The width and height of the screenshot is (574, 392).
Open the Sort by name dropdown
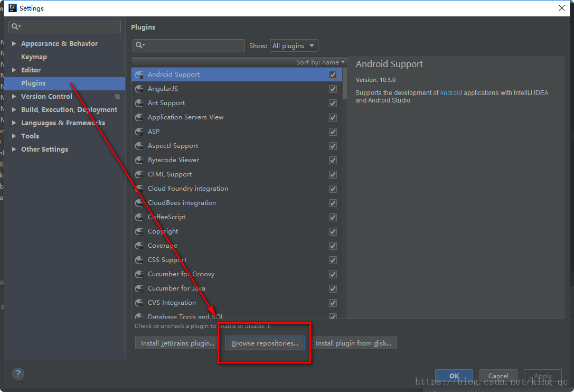pyautogui.click(x=320, y=62)
